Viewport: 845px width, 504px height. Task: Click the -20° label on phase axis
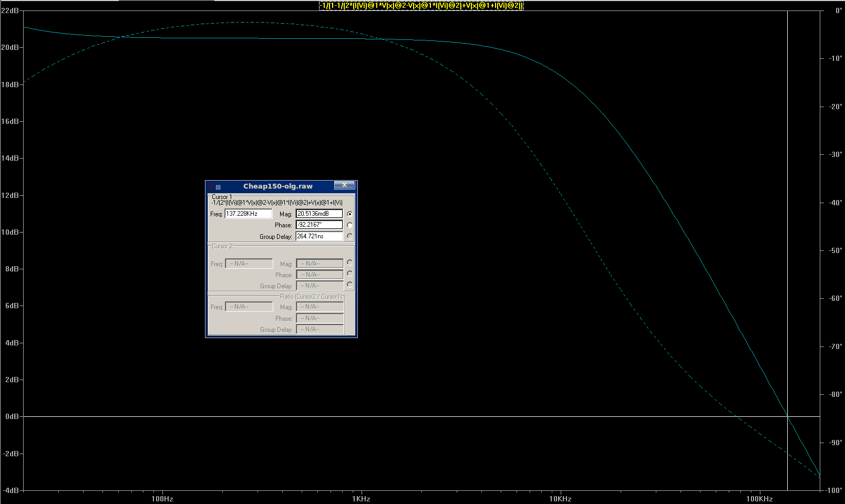[x=836, y=107]
